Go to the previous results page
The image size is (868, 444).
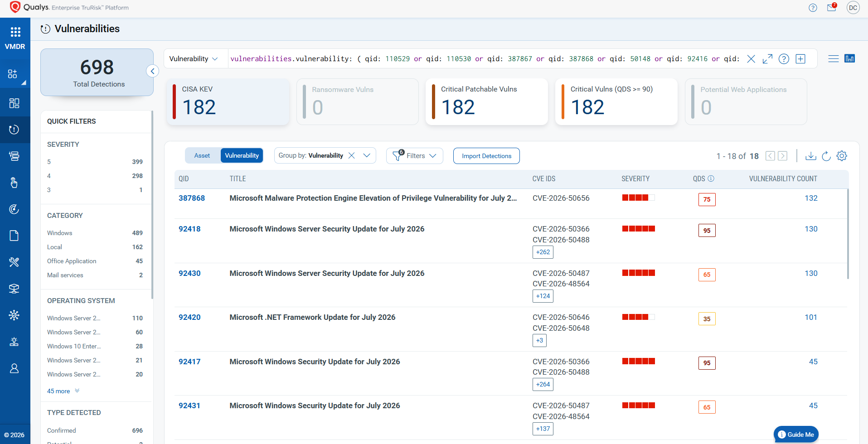(770, 156)
